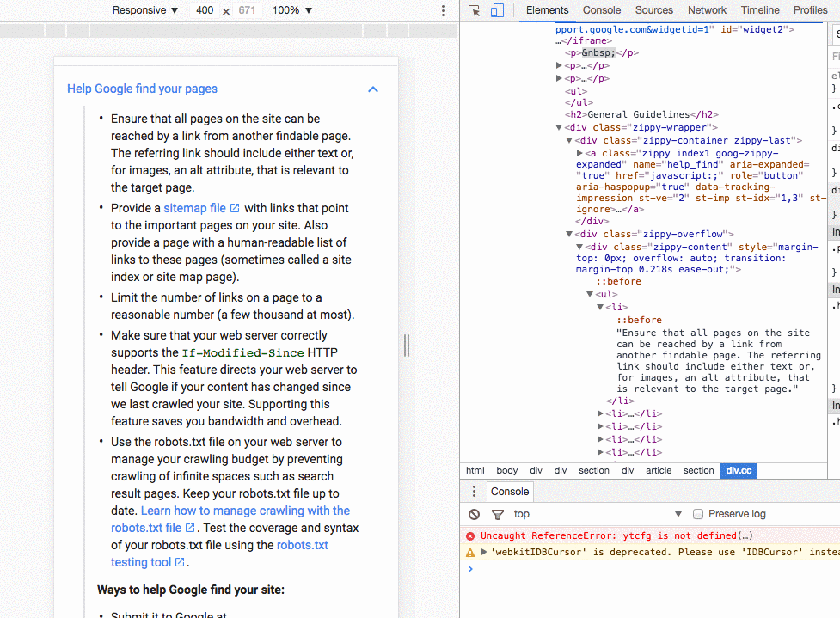Open the Responsive device dropdown
Screen dimensions: 840x618
pos(144,10)
